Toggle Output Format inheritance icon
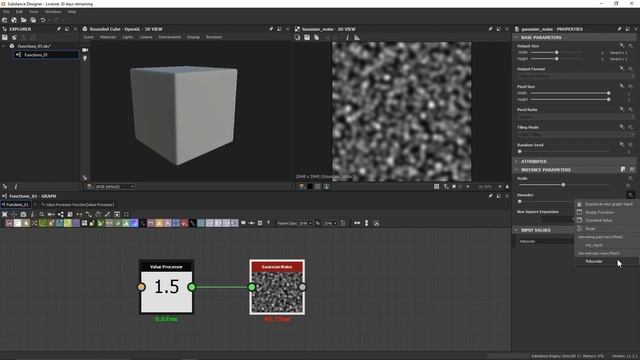640x360 pixels. [622, 69]
